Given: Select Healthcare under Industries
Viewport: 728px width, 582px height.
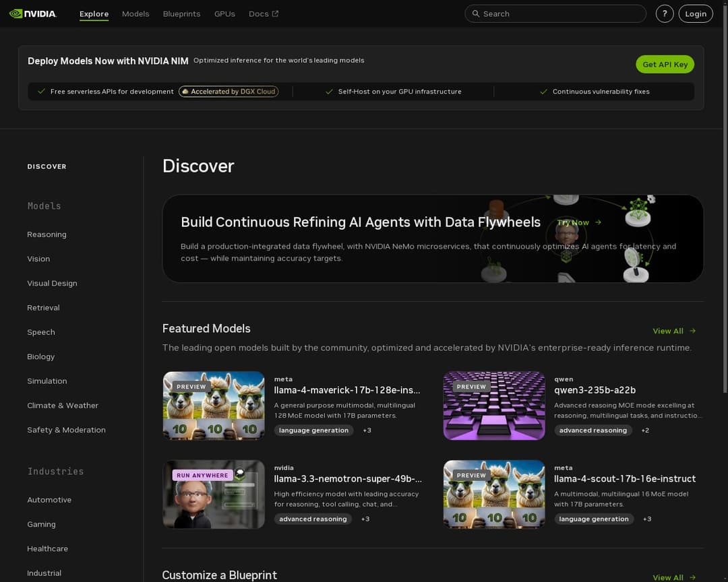Looking at the screenshot, I should coord(47,548).
